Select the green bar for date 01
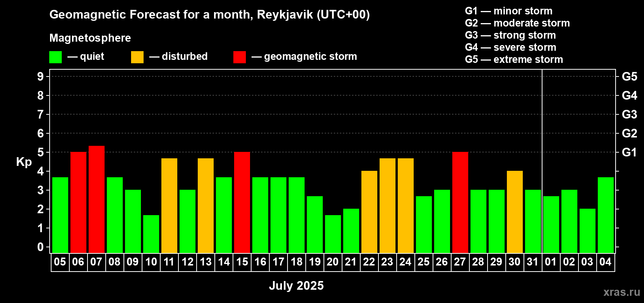The height and width of the screenshot is (303, 644). pyautogui.click(x=551, y=225)
